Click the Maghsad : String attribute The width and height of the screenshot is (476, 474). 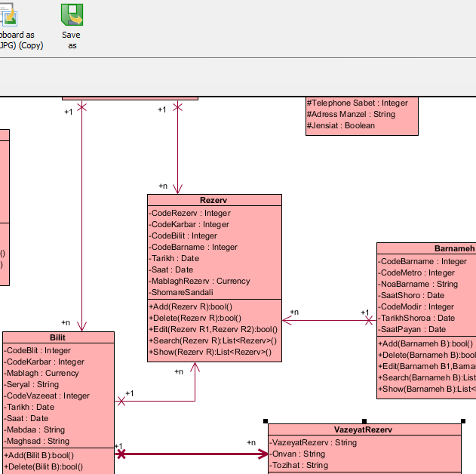(37, 441)
